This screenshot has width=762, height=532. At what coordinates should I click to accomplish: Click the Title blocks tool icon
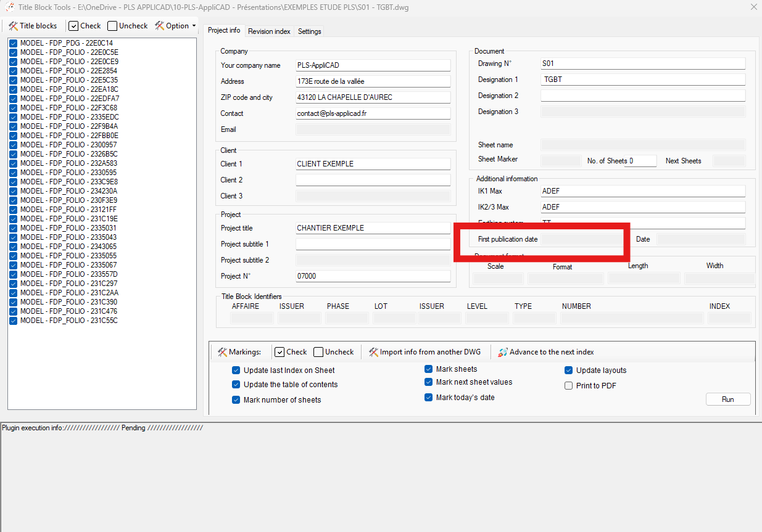14,25
